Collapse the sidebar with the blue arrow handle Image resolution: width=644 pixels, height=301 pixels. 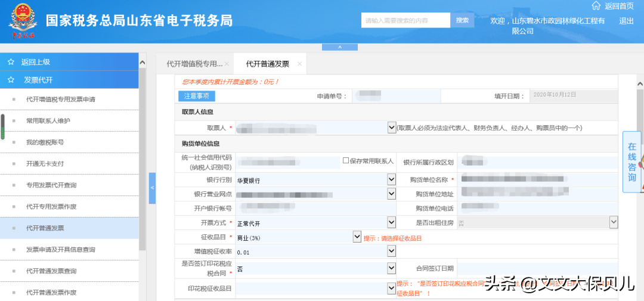pos(152,188)
